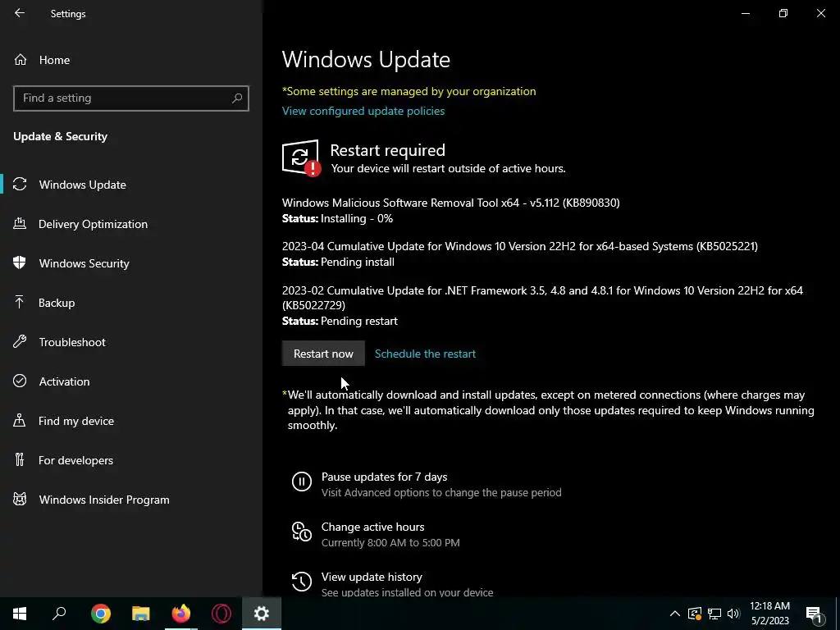
Task: Open View configured update policies link
Action: (363, 111)
